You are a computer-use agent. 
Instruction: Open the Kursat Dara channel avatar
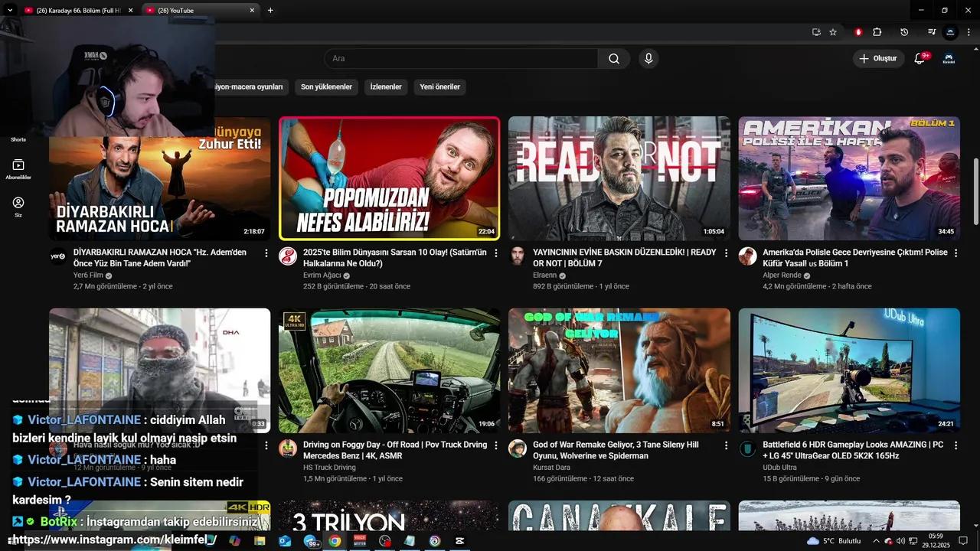(x=518, y=448)
